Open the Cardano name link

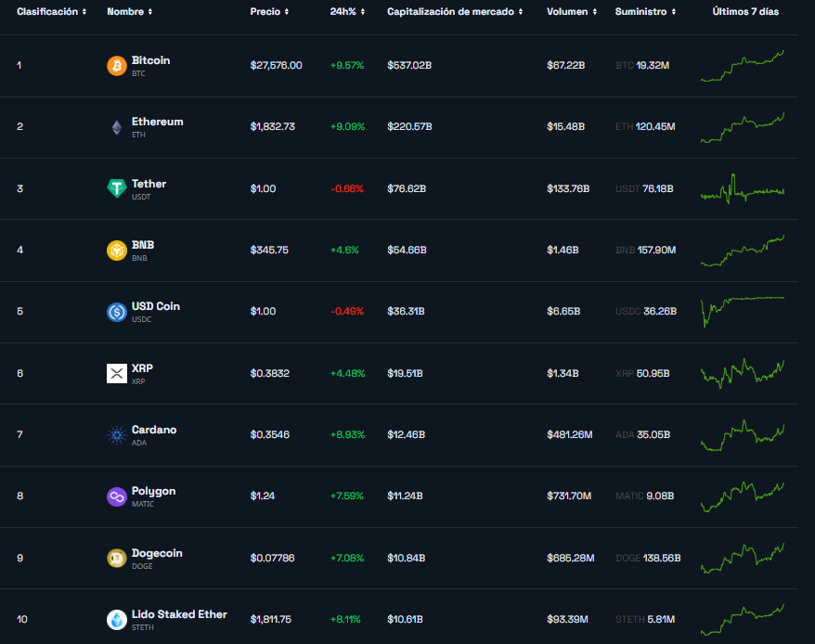tap(154, 430)
